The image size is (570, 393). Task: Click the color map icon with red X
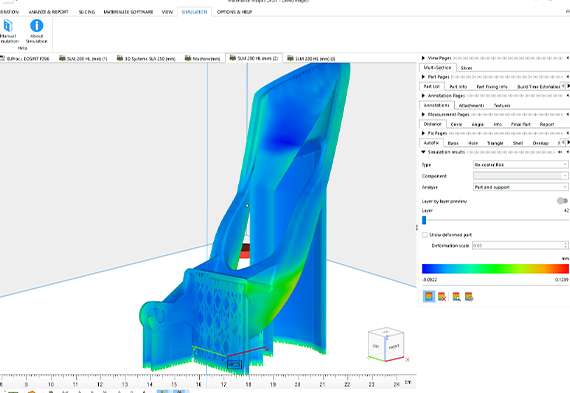[x=442, y=297]
